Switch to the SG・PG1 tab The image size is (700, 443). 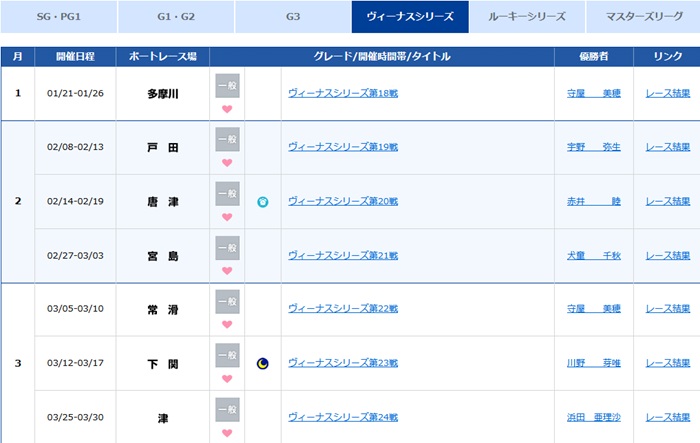pyautogui.click(x=59, y=17)
